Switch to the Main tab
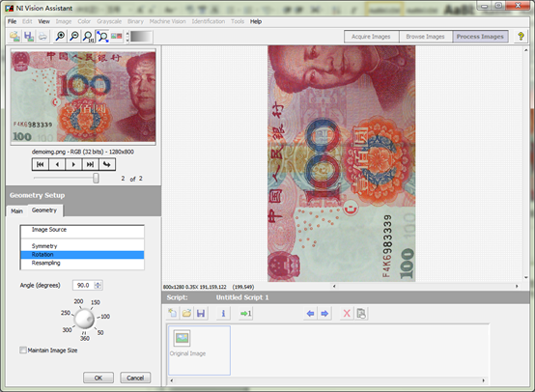535x392 pixels. pyautogui.click(x=16, y=211)
